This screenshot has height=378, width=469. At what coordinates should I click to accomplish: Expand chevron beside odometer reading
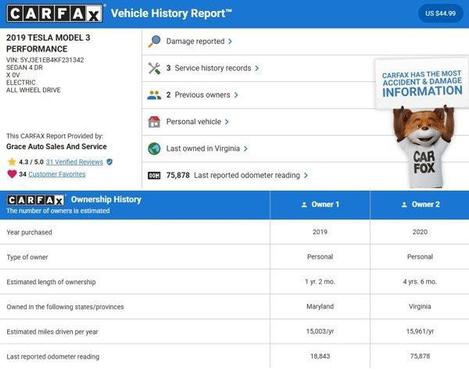[x=306, y=175]
